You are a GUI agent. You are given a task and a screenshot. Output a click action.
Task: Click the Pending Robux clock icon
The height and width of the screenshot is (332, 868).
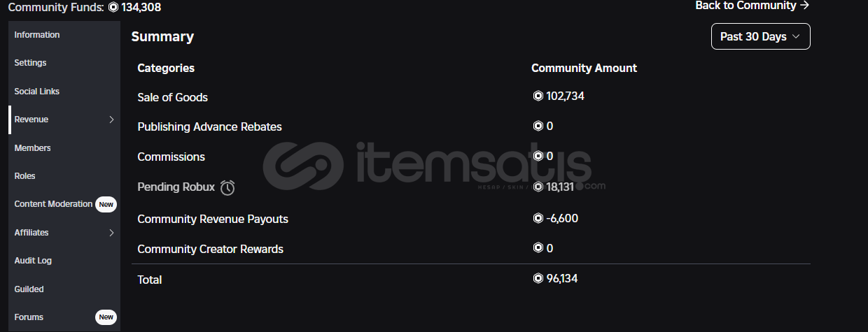point(227,187)
